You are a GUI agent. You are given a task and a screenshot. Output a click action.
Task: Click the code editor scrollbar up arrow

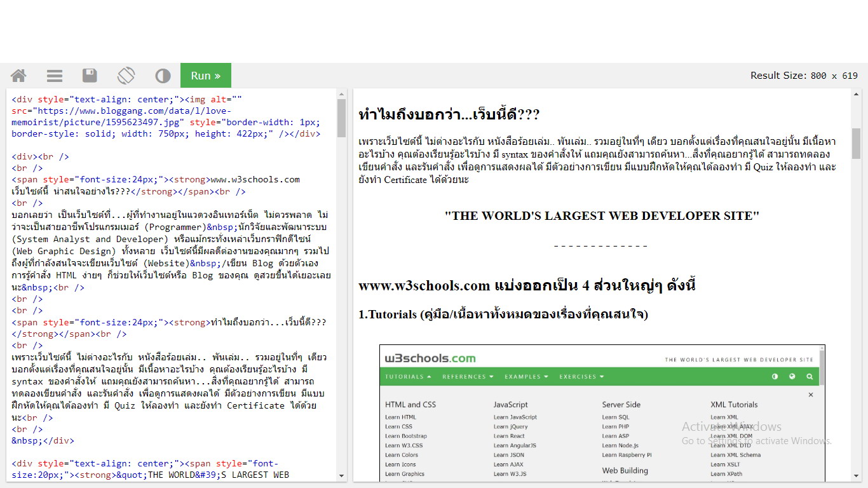(x=341, y=93)
